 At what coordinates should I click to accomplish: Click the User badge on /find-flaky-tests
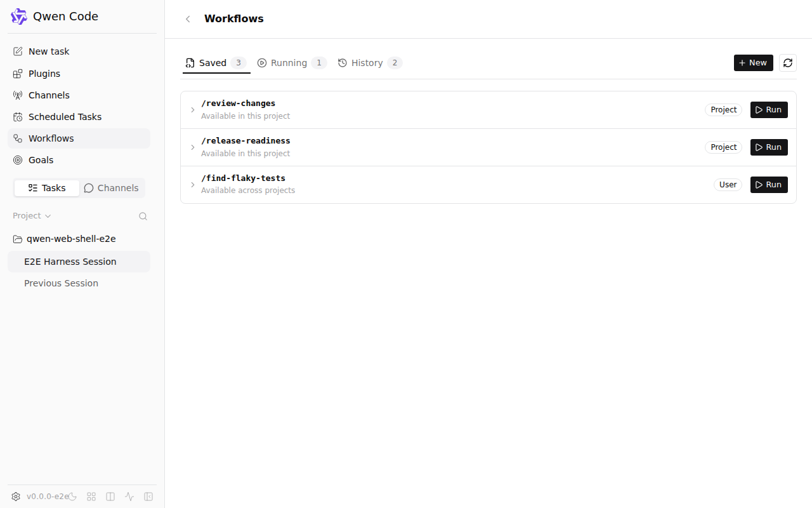[x=728, y=185]
